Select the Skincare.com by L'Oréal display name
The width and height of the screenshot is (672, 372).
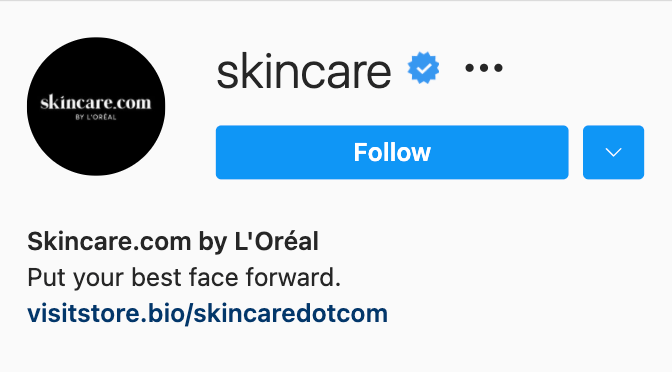coord(173,241)
